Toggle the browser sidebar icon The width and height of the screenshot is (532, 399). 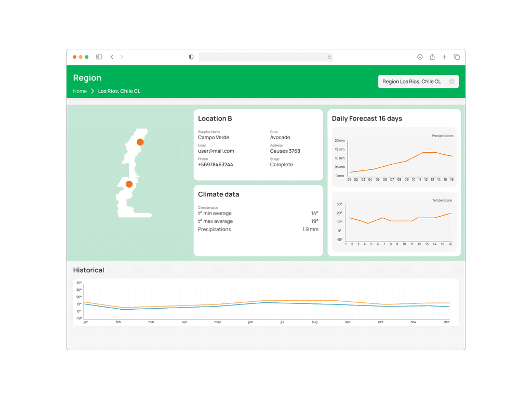(x=99, y=57)
